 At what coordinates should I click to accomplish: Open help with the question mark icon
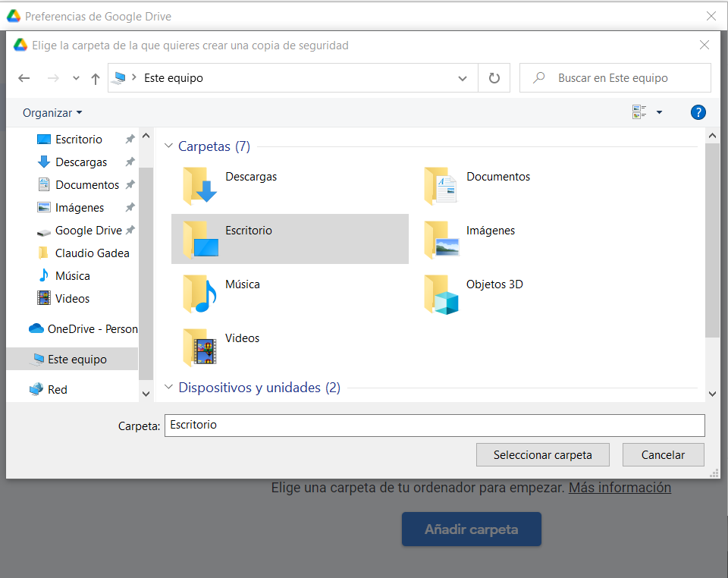pyautogui.click(x=698, y=112)
